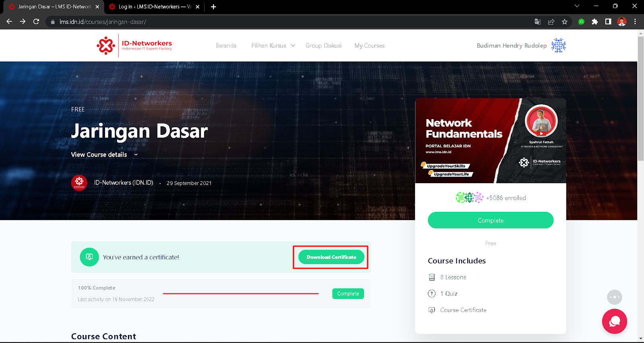
Task: Open the Chrome three-dot menu
Action: click(635, 22)
